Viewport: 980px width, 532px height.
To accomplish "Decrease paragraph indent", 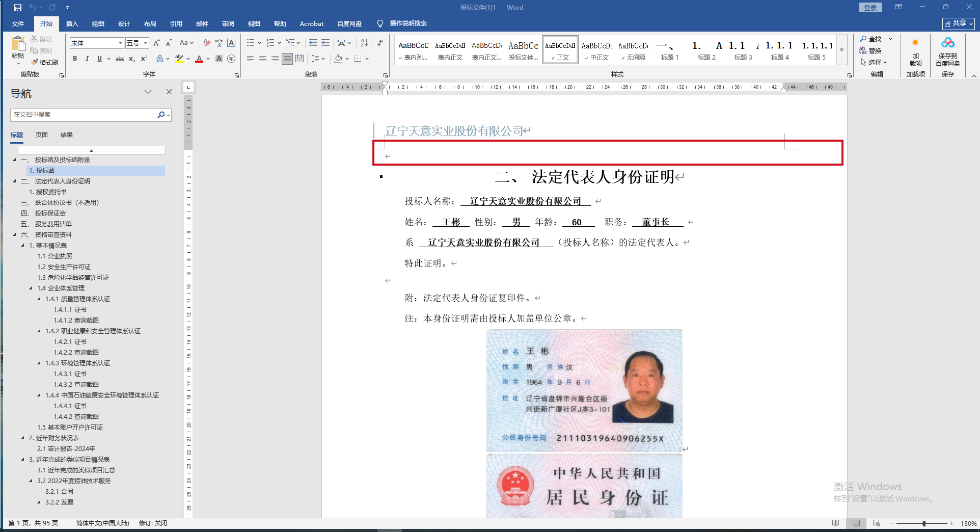I will [313, 43].
